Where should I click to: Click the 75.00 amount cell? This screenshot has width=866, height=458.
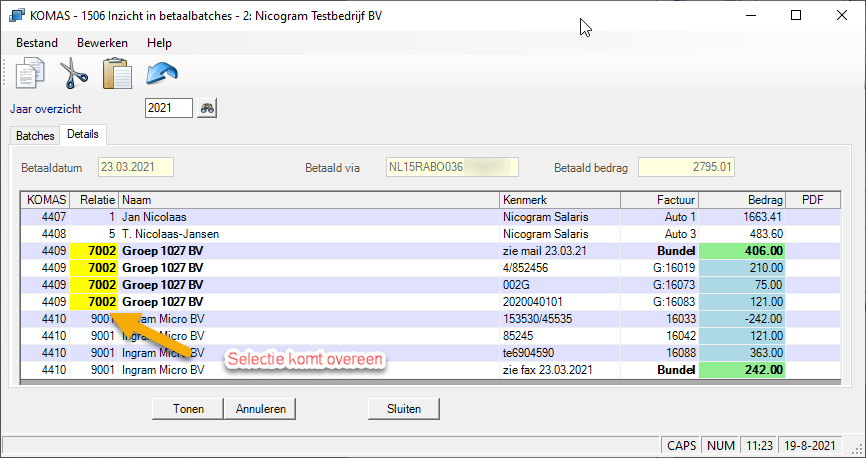[x=742, y=285]
